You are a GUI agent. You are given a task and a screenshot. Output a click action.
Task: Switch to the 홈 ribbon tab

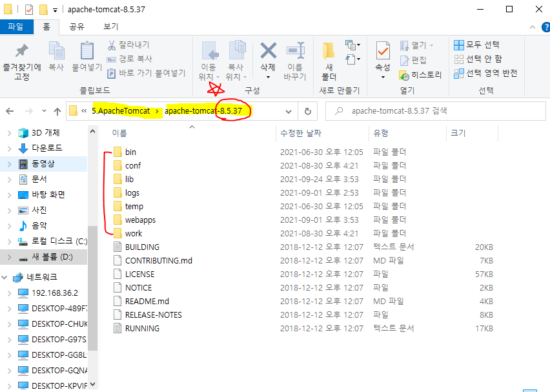46,26
